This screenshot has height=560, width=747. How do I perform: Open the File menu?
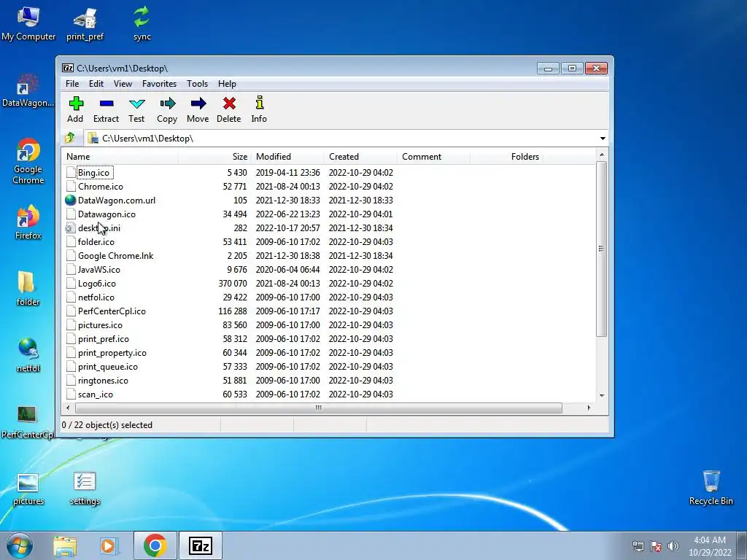[72, 84]
